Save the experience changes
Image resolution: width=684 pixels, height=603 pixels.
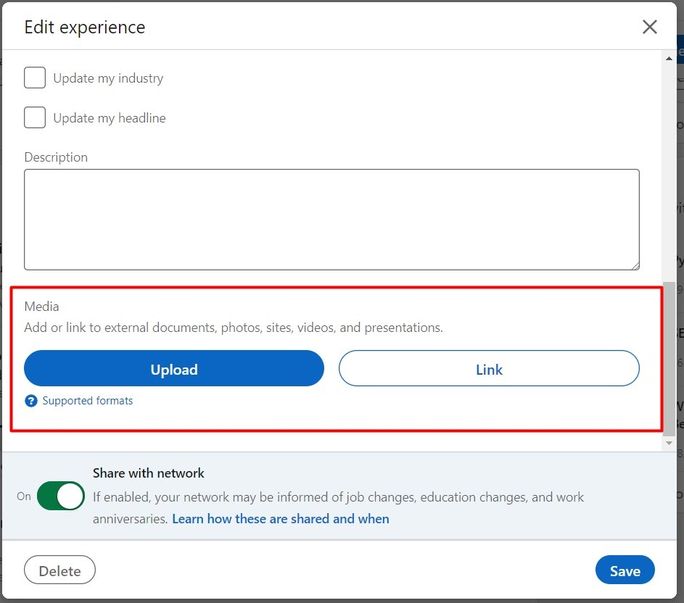625,571
